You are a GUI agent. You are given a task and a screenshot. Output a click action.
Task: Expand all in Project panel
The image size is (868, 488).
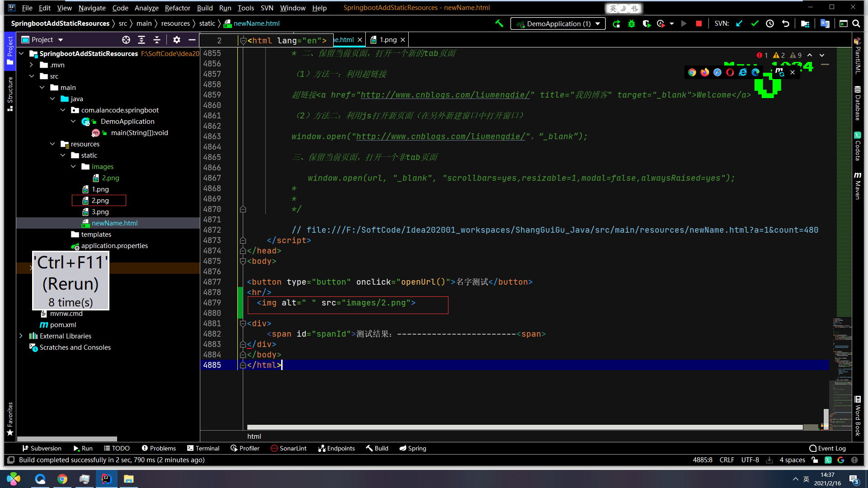pos(142,40)
